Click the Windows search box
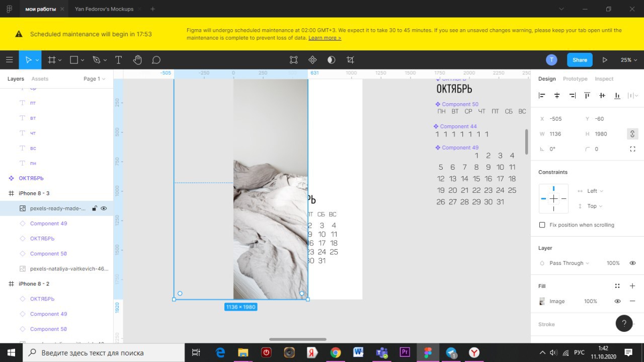Screen dimensions: 644x362 tap(104, 352)
